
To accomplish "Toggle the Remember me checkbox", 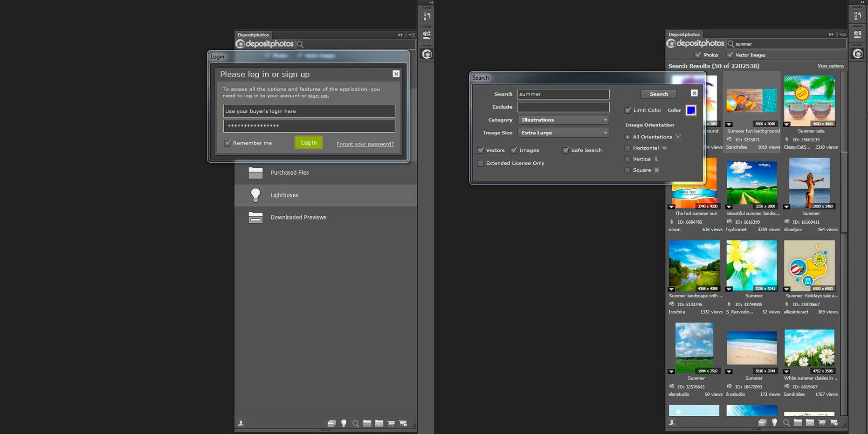I will pos(227,143).
